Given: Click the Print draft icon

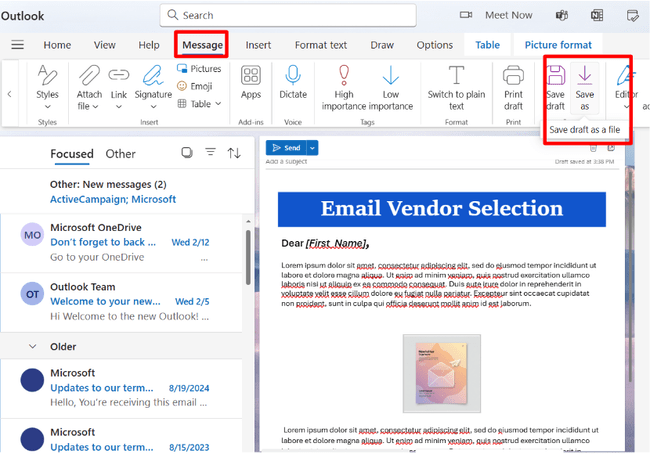Looking at the screenshot, I should coord(513,77).
